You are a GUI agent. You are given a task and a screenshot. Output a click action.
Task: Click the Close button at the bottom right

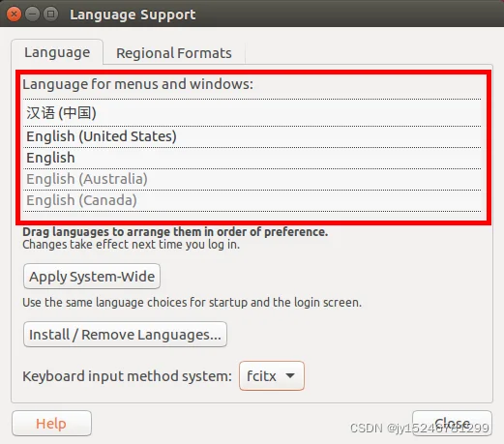[x=452, y=424]
